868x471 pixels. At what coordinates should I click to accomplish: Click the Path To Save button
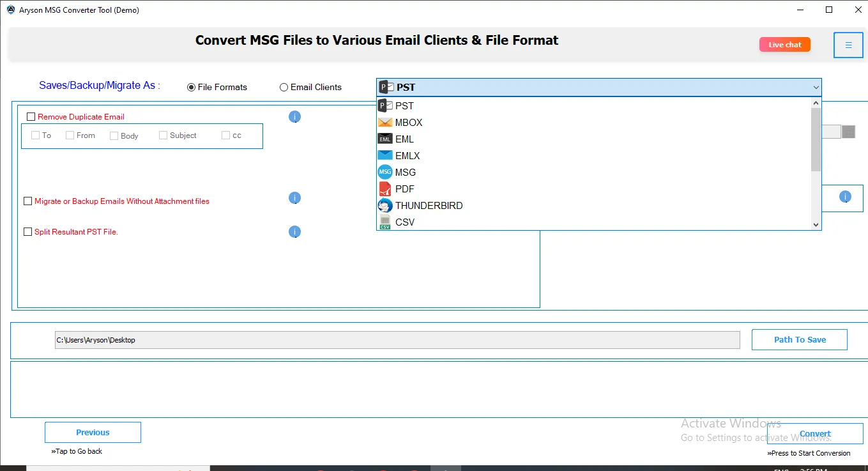[x=800, y=339]
